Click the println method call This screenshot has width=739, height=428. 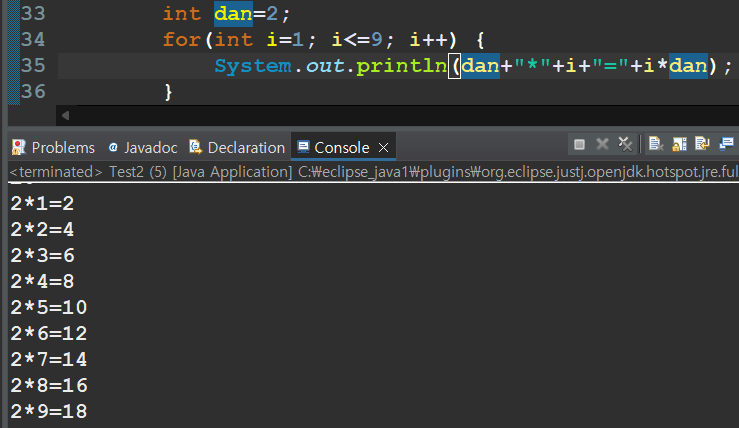click(402, 66)
